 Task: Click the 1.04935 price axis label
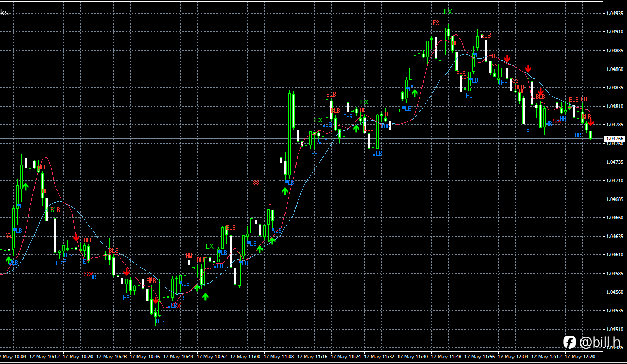[615, 14]
